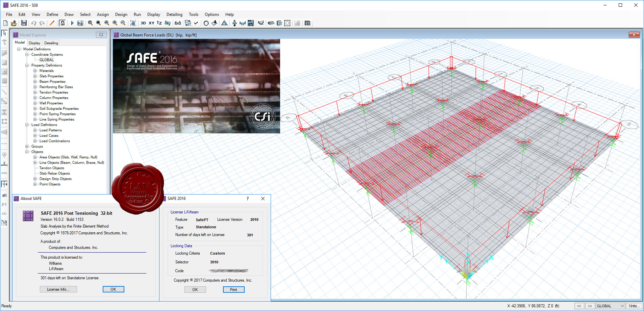Collapse the Model Definitions tree node
Viewport: 644px width, 311px height.
pyautogui.click(x=19, y=49)
